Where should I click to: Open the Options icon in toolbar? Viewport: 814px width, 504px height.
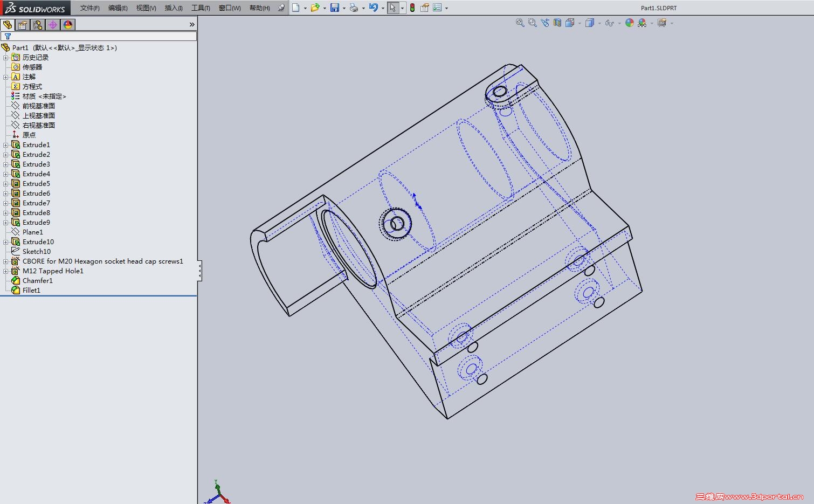point(437,8)
